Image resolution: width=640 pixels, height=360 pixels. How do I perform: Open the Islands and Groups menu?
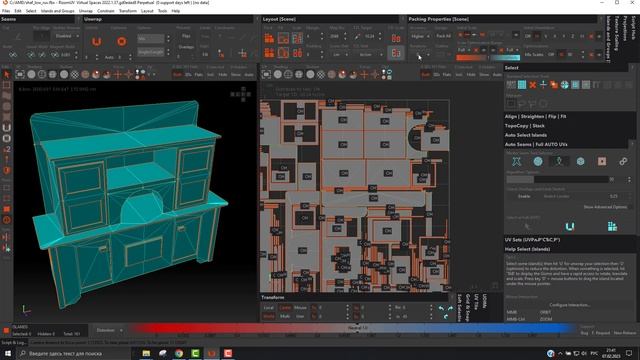[x=58, y=11]
